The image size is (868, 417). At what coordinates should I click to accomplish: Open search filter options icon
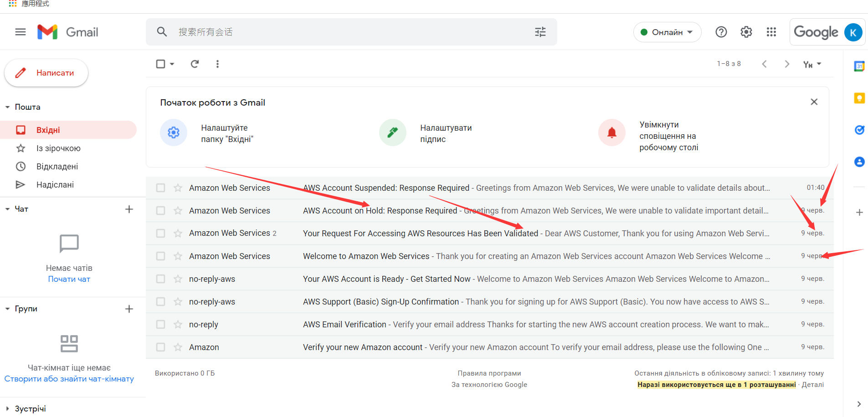(540, 32)
